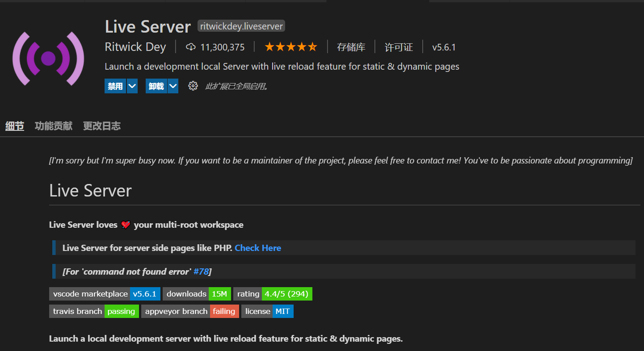This screenshot has width=644, height=351.
Task: Expand the 禁用 dropdown arrow
Action: (132, 86)
